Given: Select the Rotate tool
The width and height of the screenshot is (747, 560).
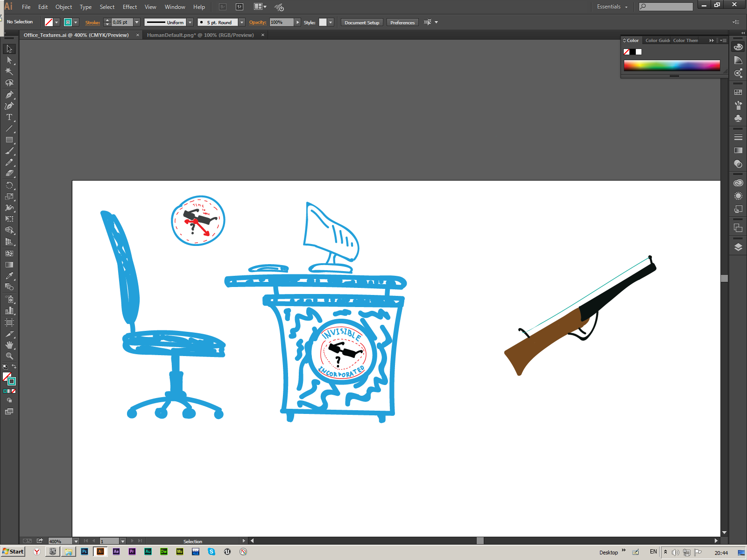Looking at the screenshot, I should [9, 185].
